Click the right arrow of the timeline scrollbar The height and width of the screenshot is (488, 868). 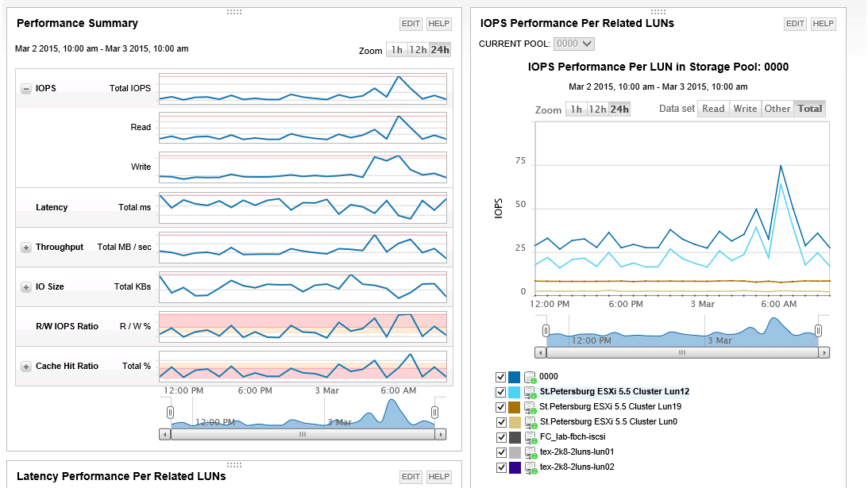(x=825, y=352)
